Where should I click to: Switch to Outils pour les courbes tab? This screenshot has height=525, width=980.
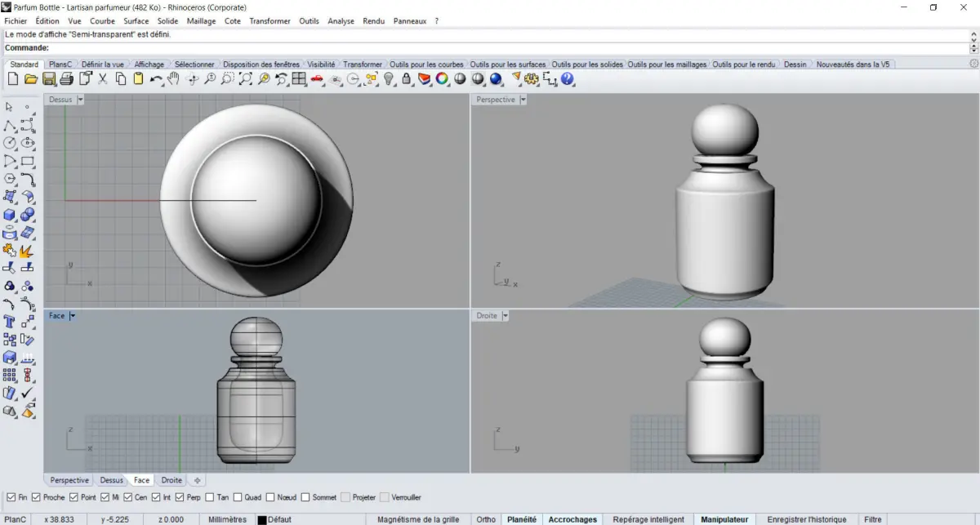[426, 65]
